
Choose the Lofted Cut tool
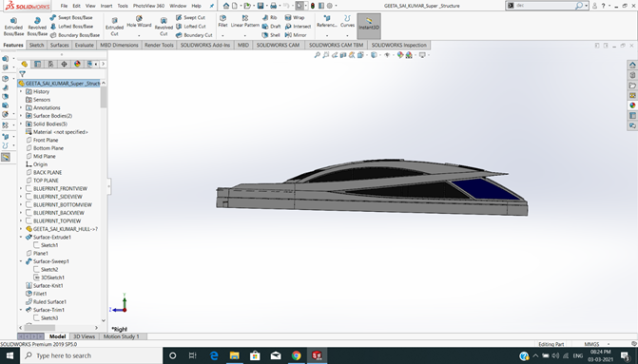(x=190, y=26)
